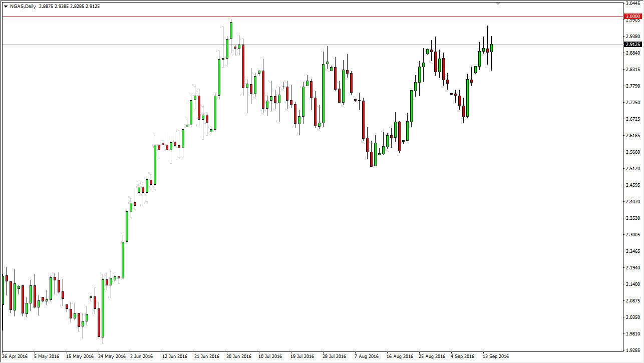
Task: Click the 13 Sep 2016 date label
Action: pos(496,357)
